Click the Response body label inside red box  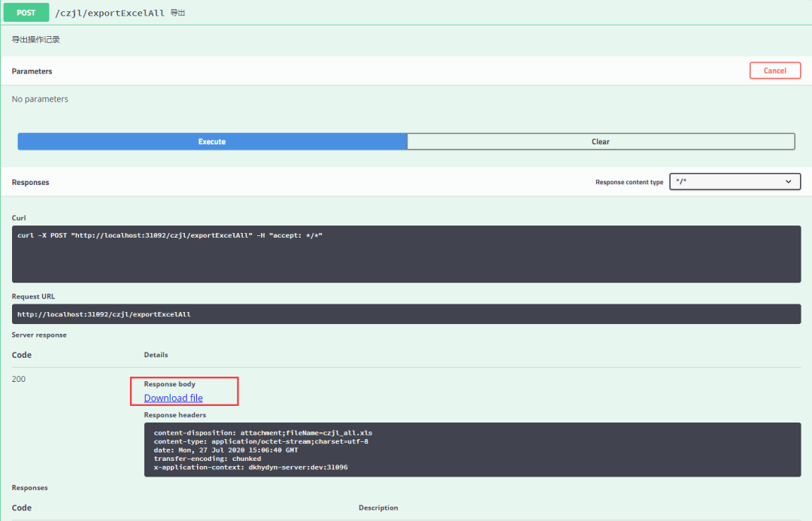(173, 383)
